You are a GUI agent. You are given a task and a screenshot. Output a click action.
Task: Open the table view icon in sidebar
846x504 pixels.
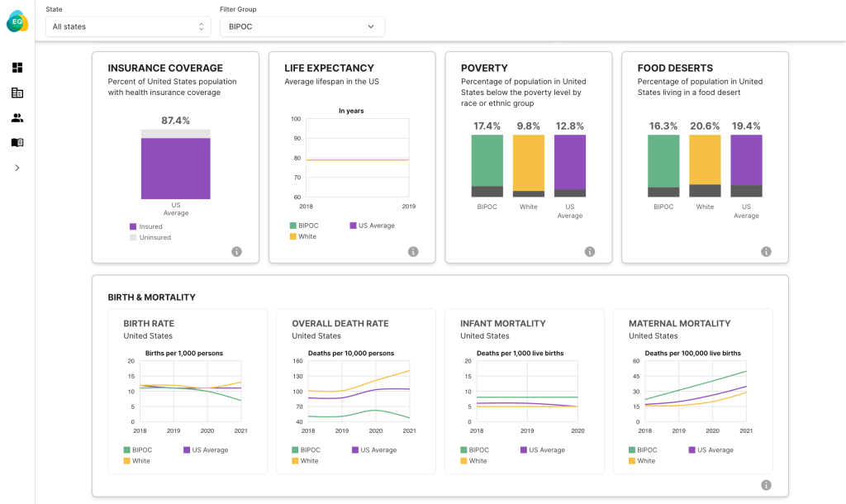[17, 93]
